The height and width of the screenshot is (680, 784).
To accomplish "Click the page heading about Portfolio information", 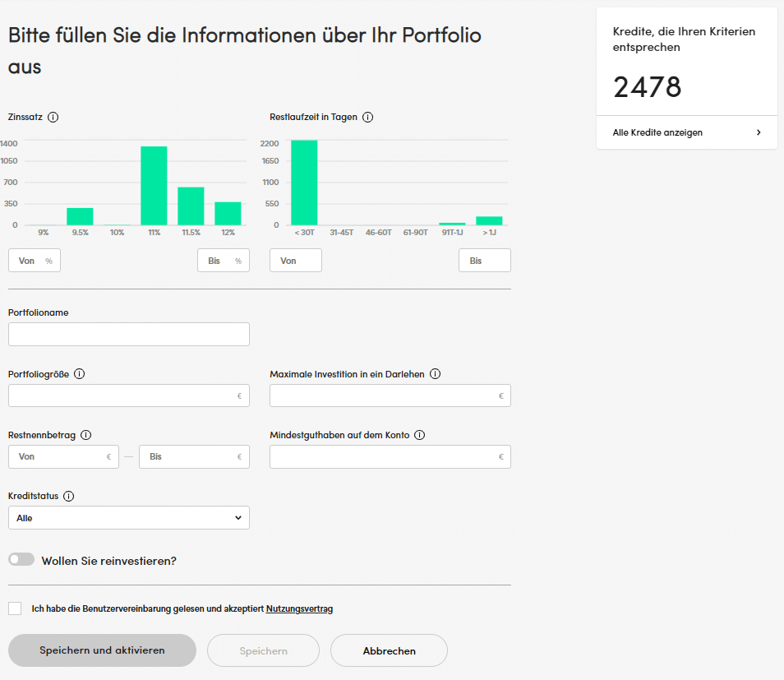I will pyautogui.click(x=245, y=50).
